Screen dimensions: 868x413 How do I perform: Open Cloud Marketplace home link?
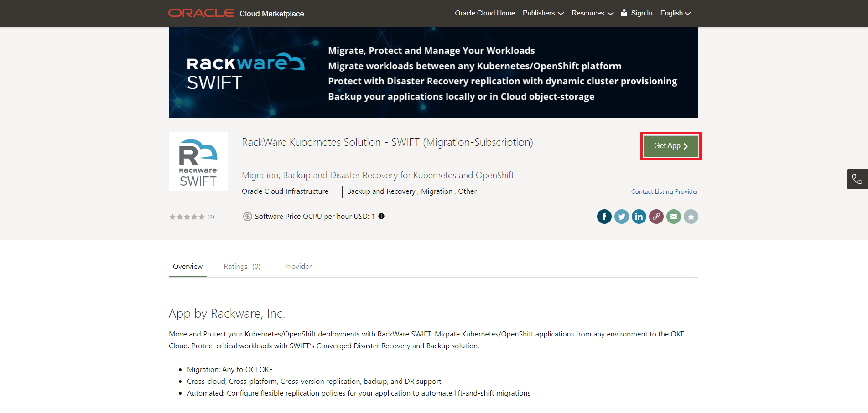click(x=272, y=14)
